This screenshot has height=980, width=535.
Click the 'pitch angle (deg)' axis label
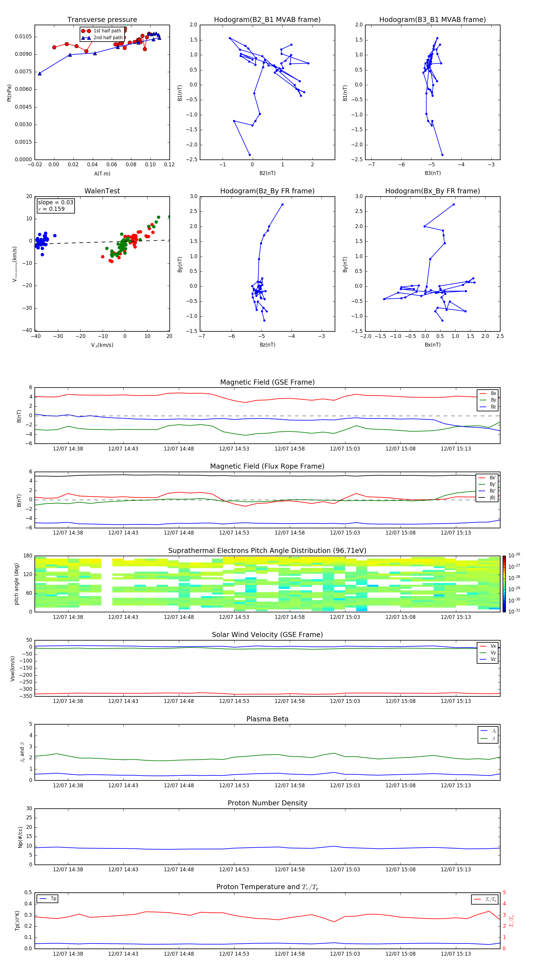tap(16, 584)
